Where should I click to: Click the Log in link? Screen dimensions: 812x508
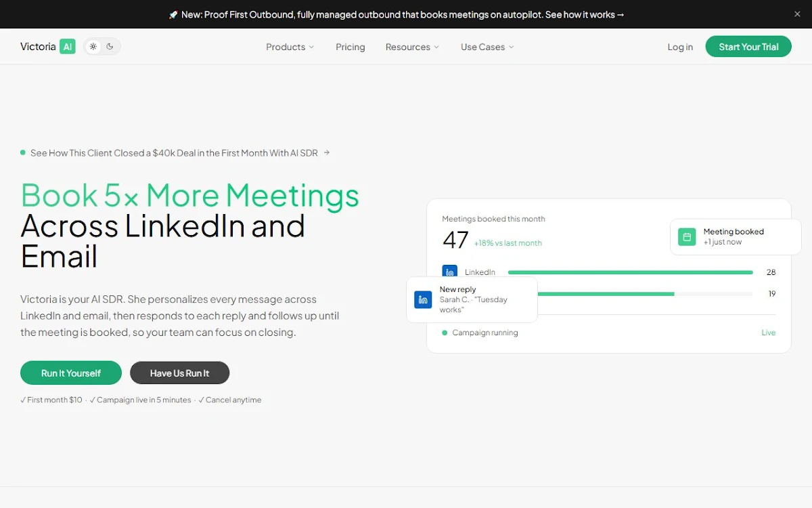click(680, 47)
